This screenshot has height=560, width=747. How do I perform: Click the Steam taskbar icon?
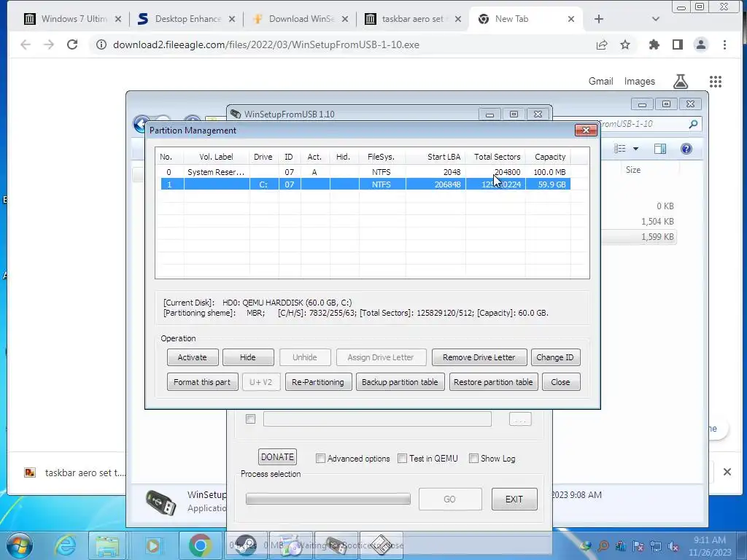coord(246,545)
